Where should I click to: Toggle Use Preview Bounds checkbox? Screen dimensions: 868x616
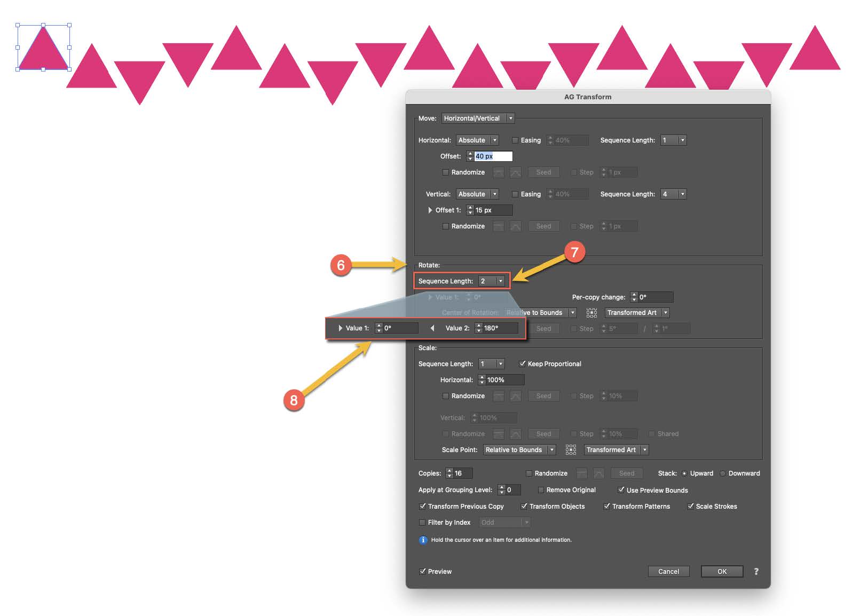tap(621, 490)
